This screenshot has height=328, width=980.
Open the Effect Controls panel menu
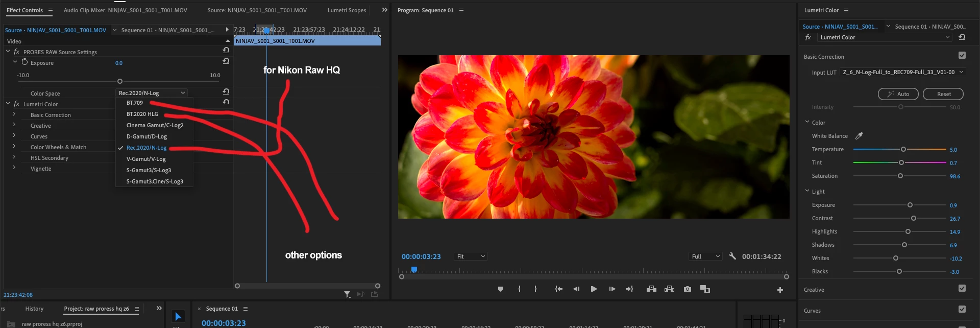point(50,11)
